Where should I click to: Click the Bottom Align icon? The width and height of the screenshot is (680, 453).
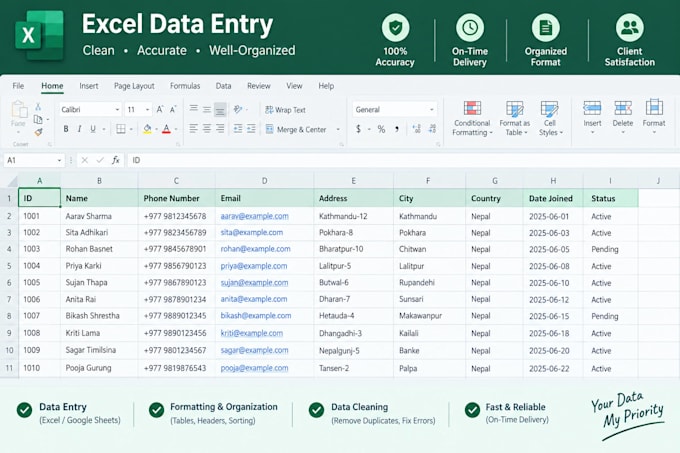[x=220, y=110]
